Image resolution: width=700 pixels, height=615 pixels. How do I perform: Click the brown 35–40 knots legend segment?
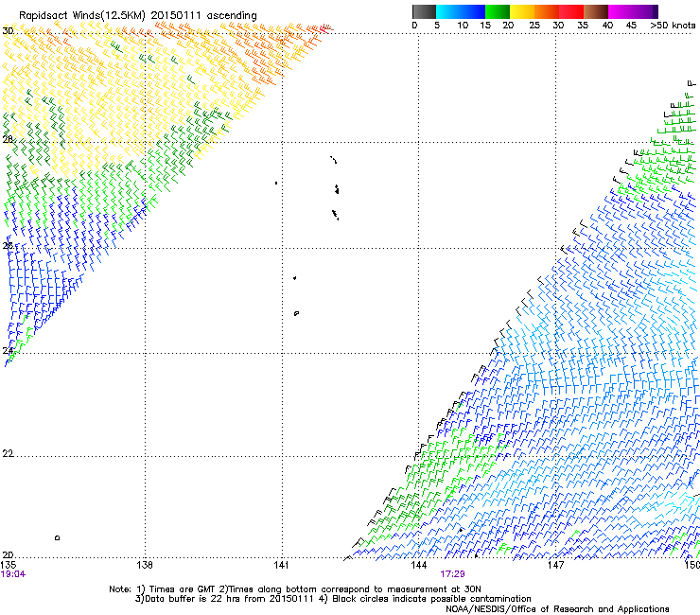pos(596,11)
